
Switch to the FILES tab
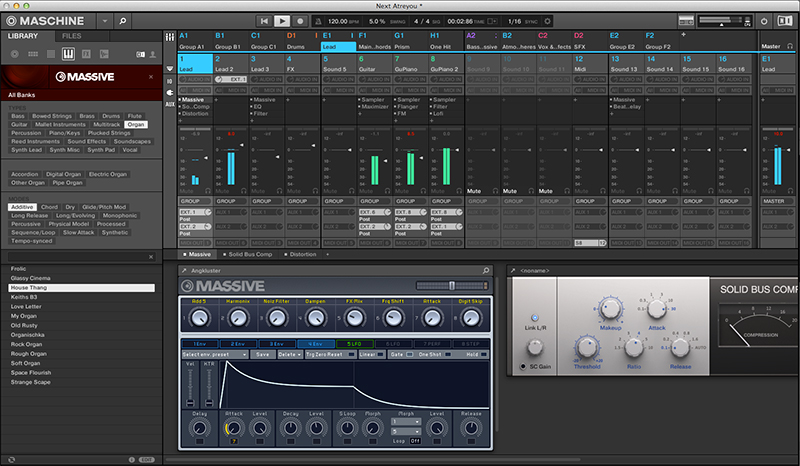click(72, 36)
